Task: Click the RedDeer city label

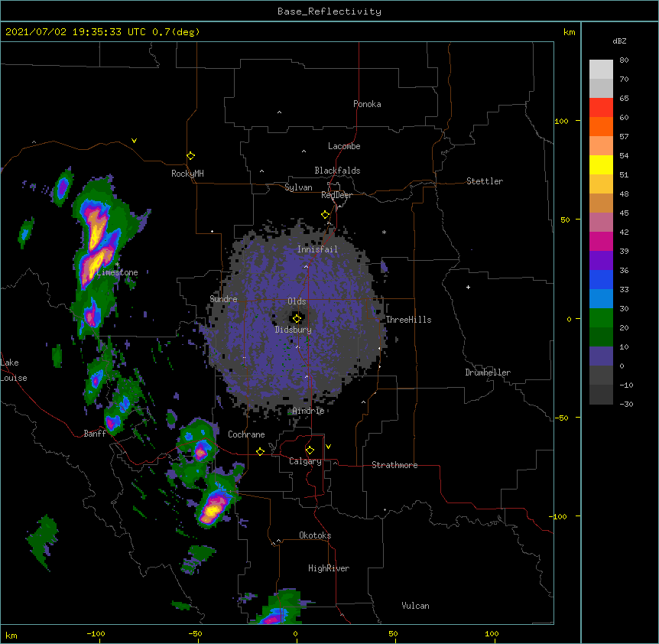Action: pyautogui.click(x=336, y=195)
